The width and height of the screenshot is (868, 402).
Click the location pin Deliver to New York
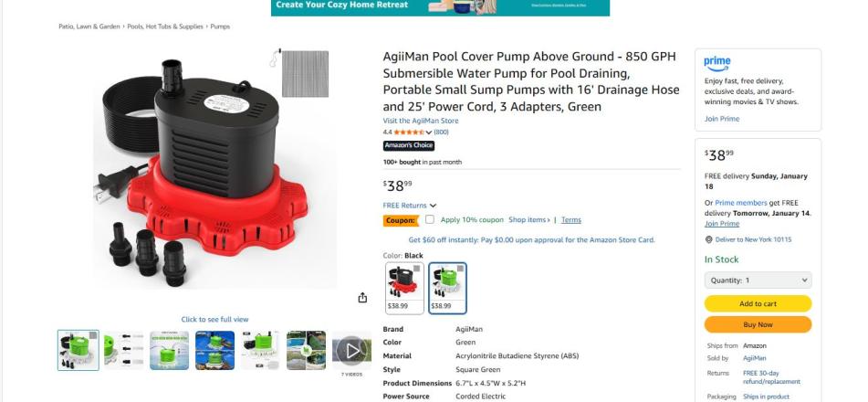(x=708, y=239)
